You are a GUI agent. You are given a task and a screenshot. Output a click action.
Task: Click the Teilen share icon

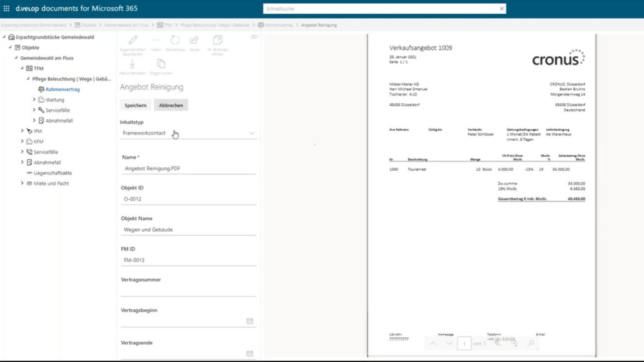point(194,40)
